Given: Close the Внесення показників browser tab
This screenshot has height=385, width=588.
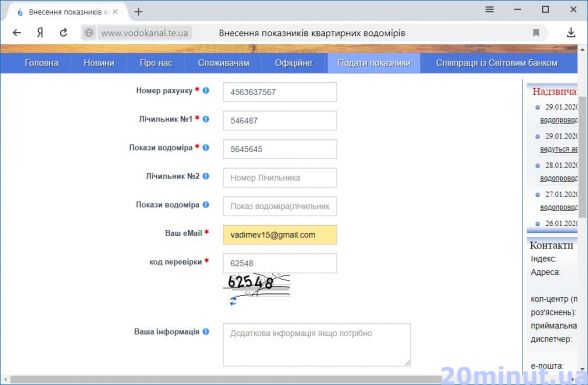Looking at the screenshot, I should 116,12.
